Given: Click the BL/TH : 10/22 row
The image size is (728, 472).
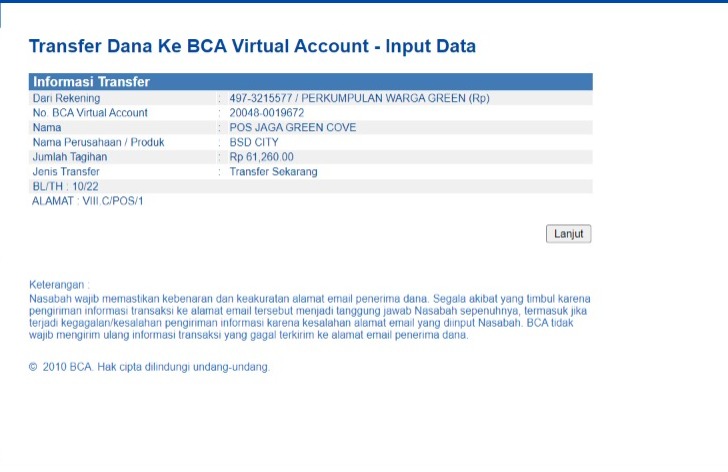Looking at the screenshot, I should point(67,186).
